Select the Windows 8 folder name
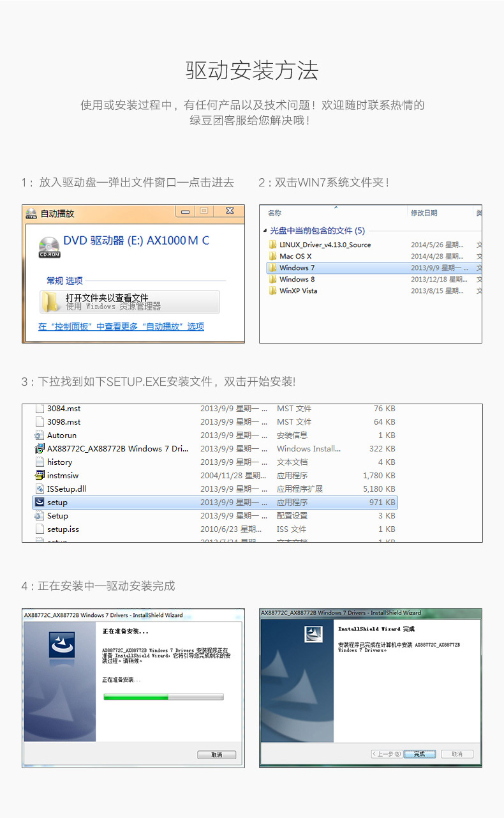The image size is (504, 818). 297,279
